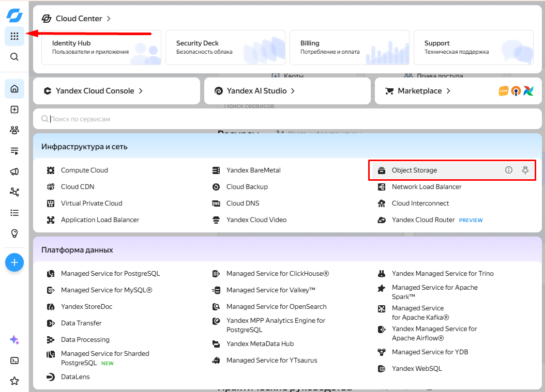Click the search magnifier in the left sidebar

tap(14, 57)
